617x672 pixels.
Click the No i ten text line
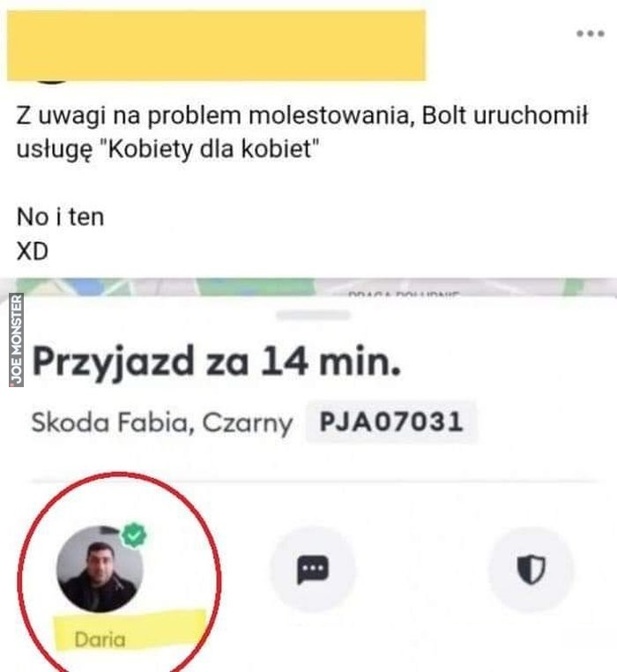(x=61, y=217)
